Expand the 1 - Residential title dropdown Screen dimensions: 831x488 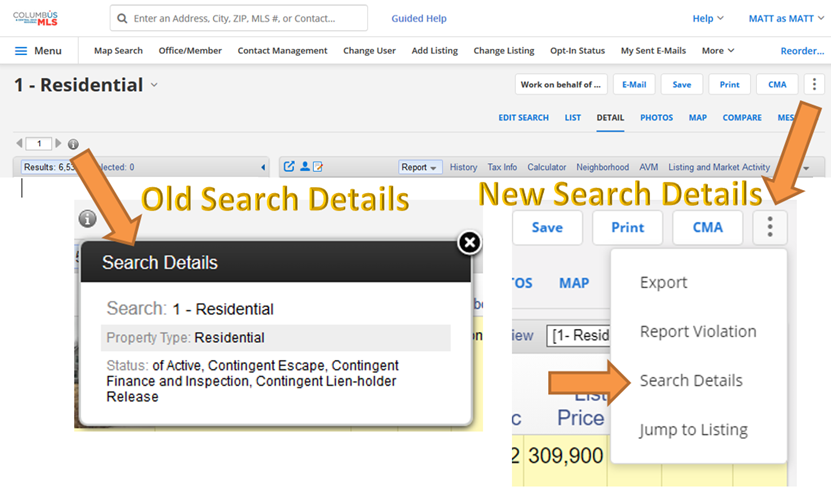(x=154, y=86)
